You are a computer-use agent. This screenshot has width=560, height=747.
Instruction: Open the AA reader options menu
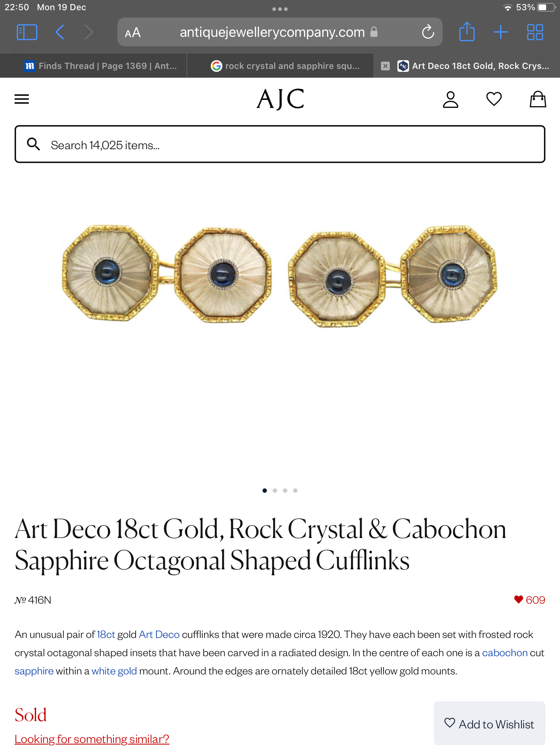(x=133, y=33)
